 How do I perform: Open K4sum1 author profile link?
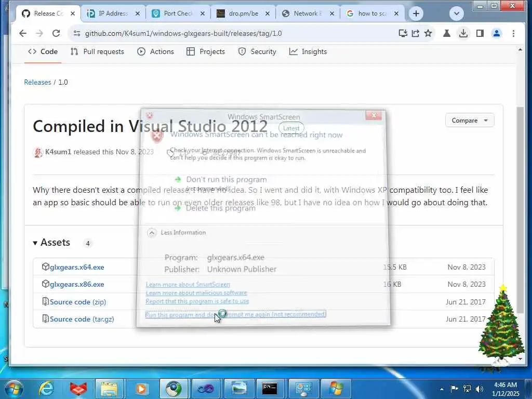pyautogui.click(x=58, y=152)
